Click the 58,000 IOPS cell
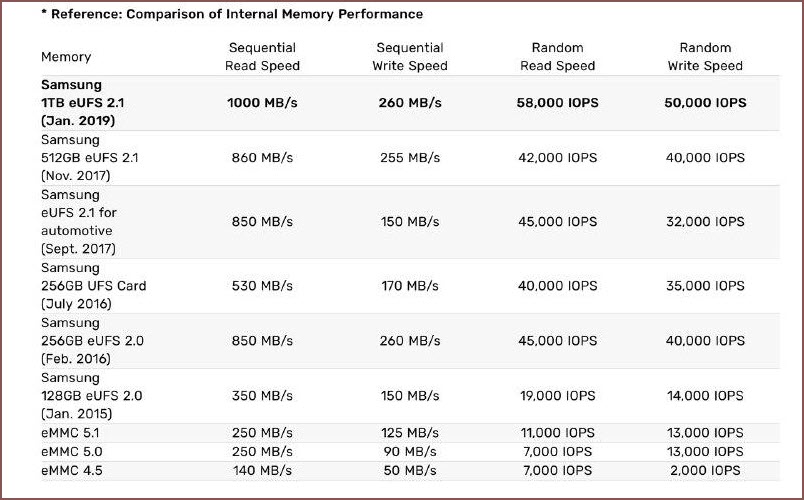This screenshot has height=500, width=804. [x=557, y=103]
